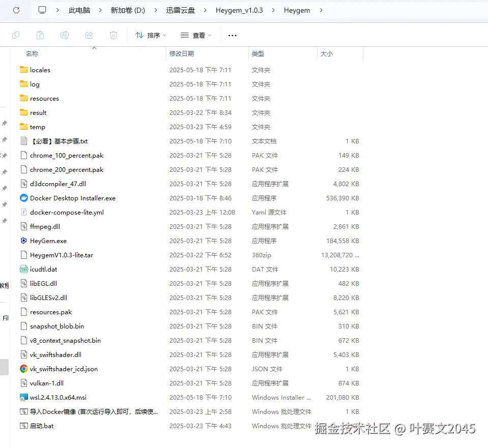This screenshot has width=488, height=448.
Task: Select the file name resources.pak
Action: pyautogui.click(x=51, y=312)
